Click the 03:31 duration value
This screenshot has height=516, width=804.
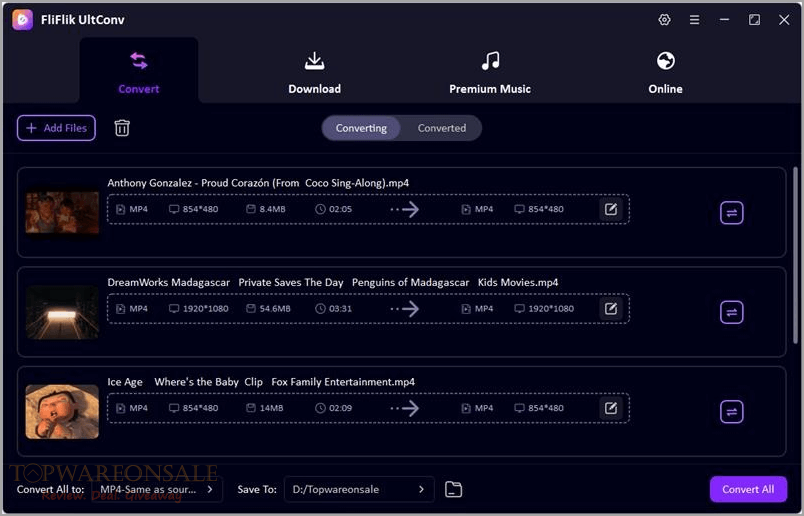tap(340, 309)
